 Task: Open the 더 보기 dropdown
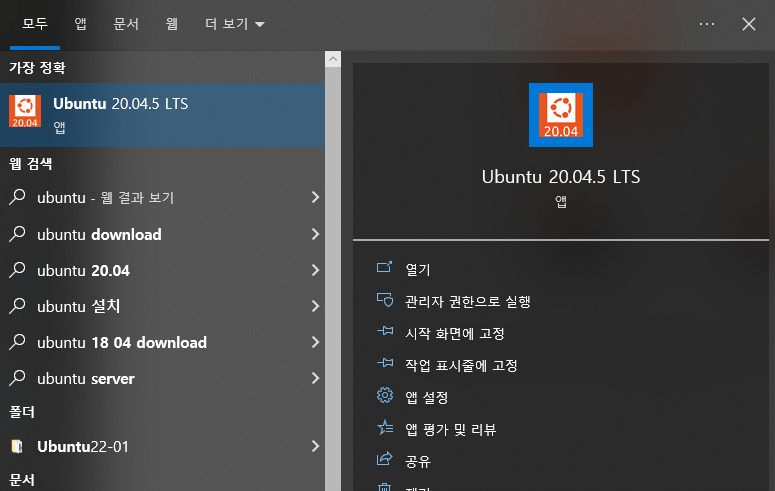point(235,24)
